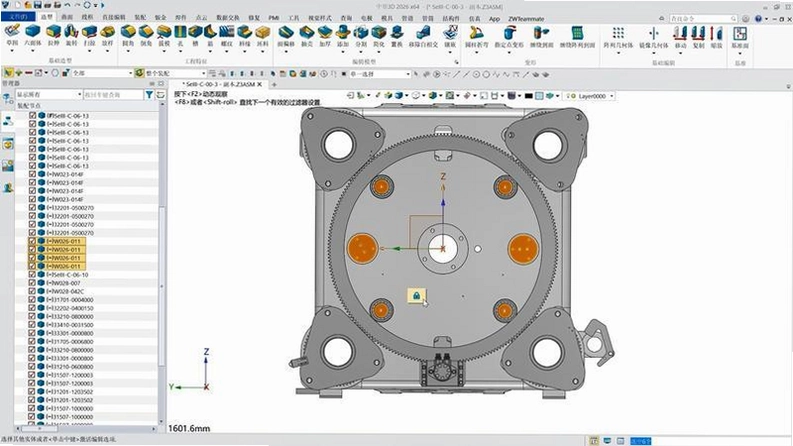Select the 圆角 fillet tool
Image resolution: width=793 pixels, height=446 pixels.
pos(128,35)
